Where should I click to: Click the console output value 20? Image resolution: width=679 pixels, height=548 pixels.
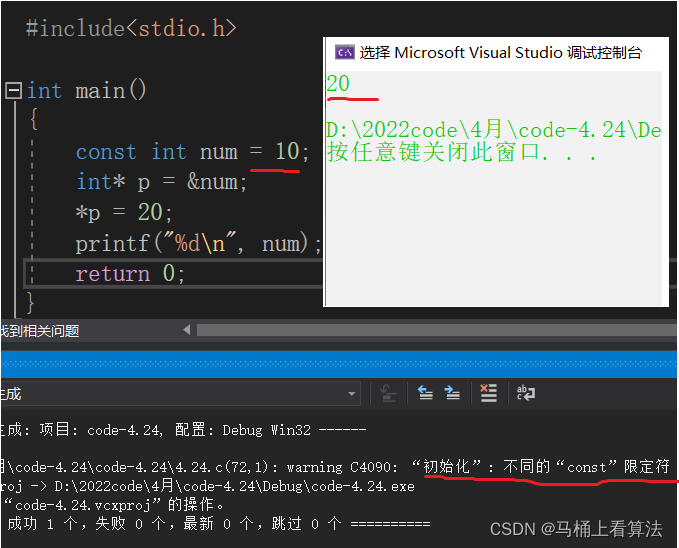click(x=338, y=84)
